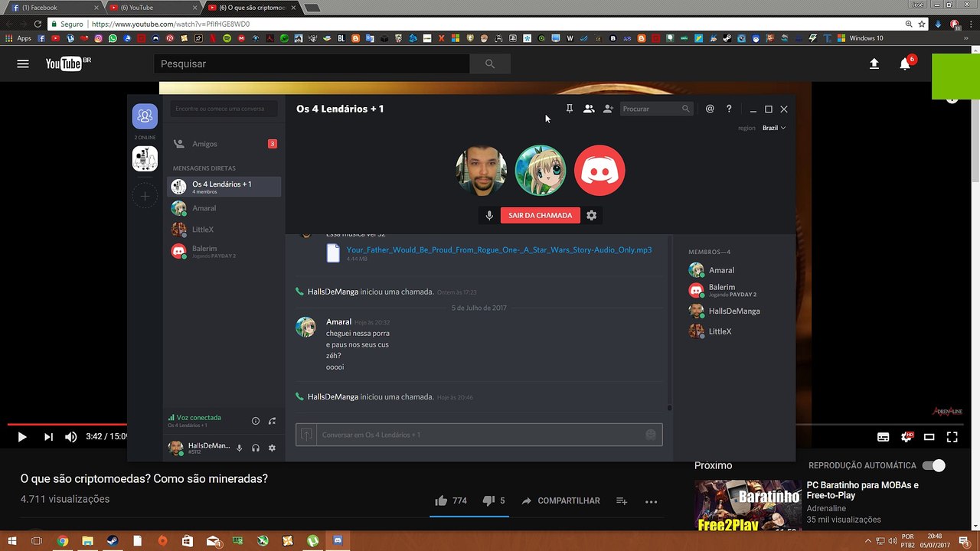Viewport: 980px width, 551px height.
Task: Click Amaral's avatar in chat message
Action: 305,327
